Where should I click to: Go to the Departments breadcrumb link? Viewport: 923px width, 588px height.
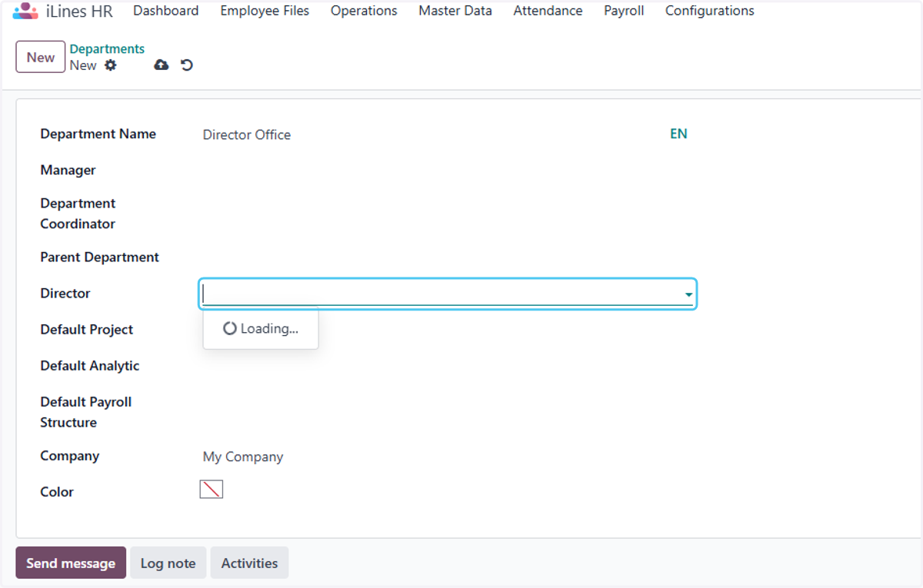tap(107, 49)
